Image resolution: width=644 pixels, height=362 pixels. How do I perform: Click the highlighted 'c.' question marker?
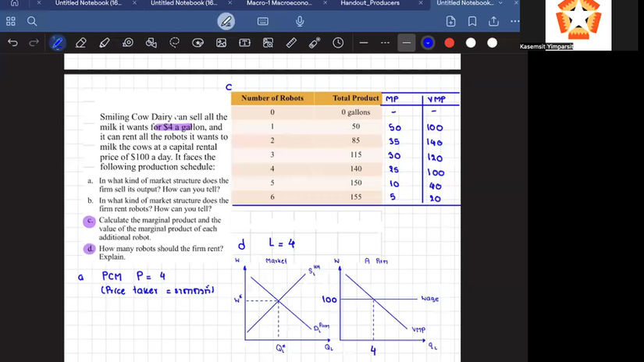pyautogui.click(x=89, y=222)
